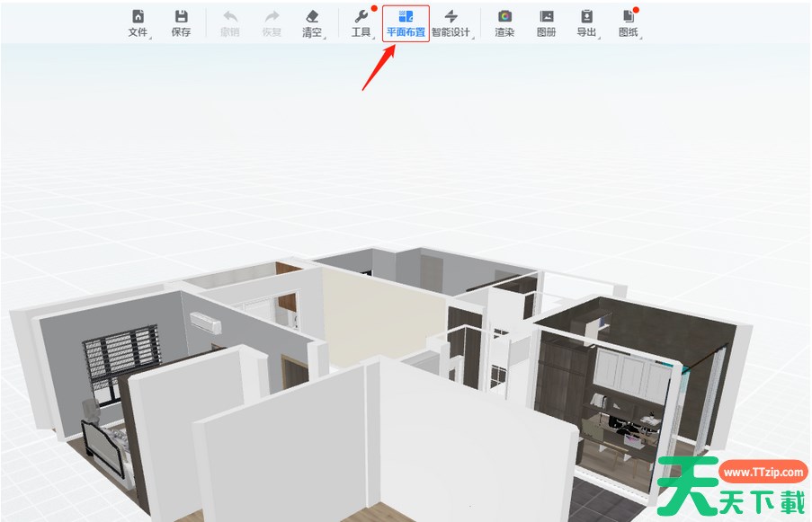Select the 清空 (Clear) eraser icon
The image size is (812, 522).
click(x=312, y=16)
